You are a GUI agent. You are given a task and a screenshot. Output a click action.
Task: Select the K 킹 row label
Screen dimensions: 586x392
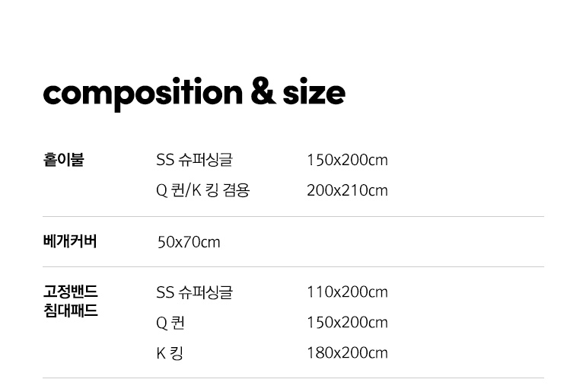point(170,353)
